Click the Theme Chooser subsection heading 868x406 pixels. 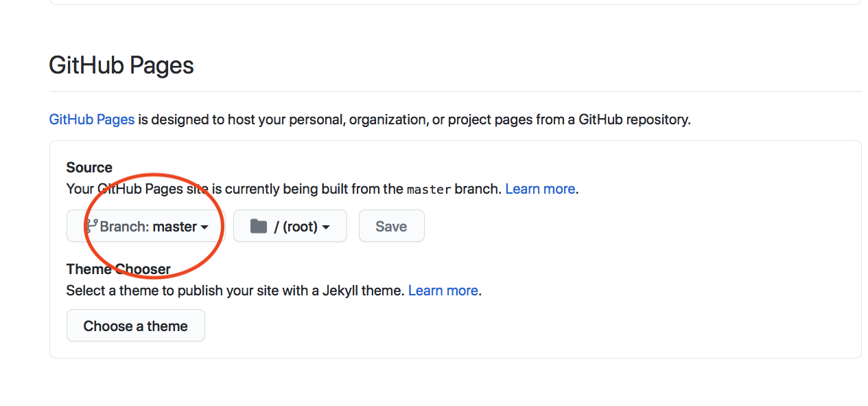click(119, 269)
